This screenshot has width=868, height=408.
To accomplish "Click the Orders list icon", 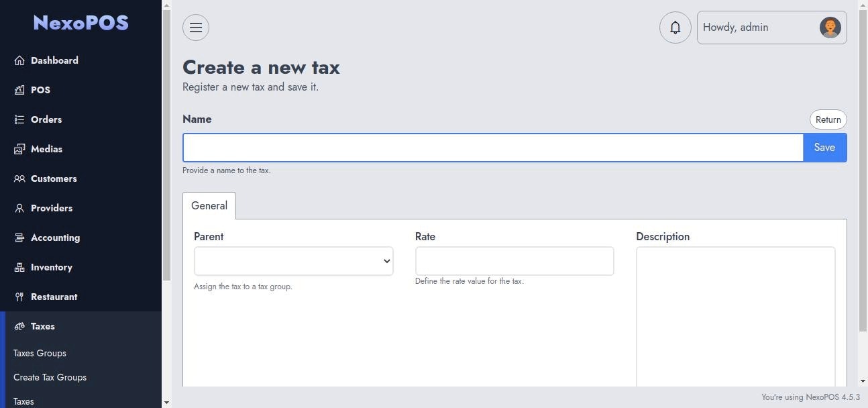I will pos(19,119).
